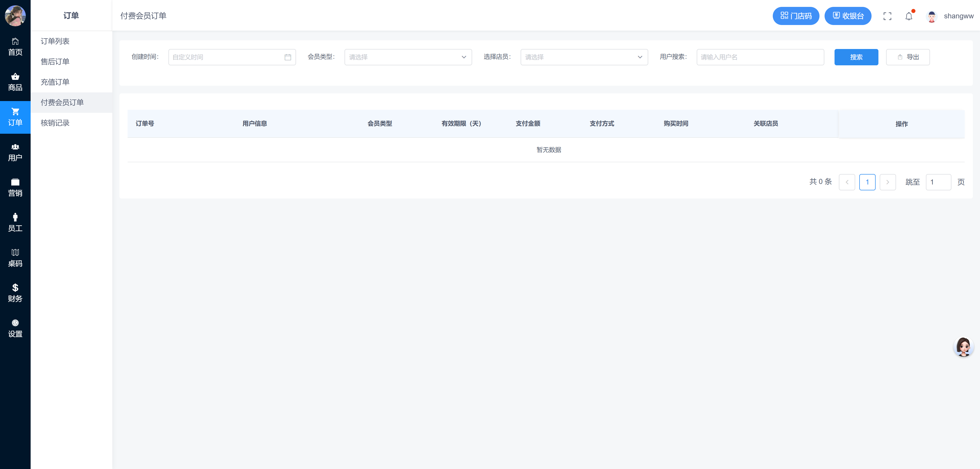Open 桌码 table code icon
Image resolution: width=980 pixels, height=469 pixels.
coord(15,258)
